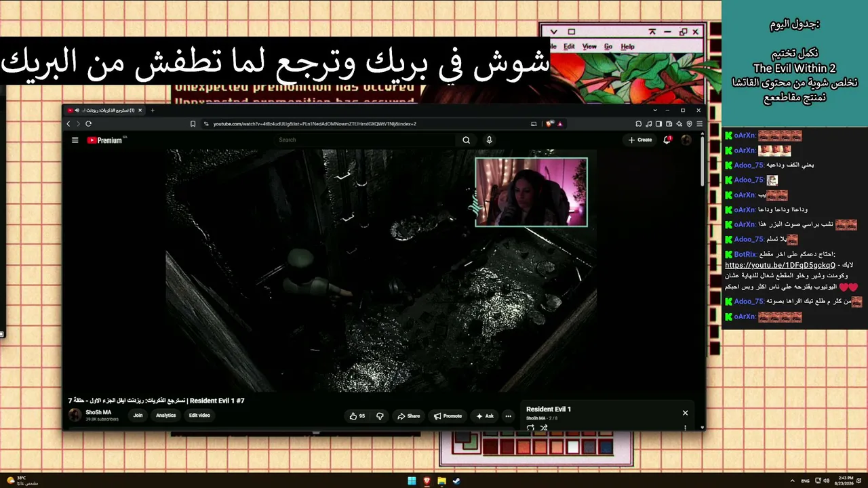Open the Edit menu in retro window
Image resolution: width=868 pixels, height=488 pixels.
569,47
